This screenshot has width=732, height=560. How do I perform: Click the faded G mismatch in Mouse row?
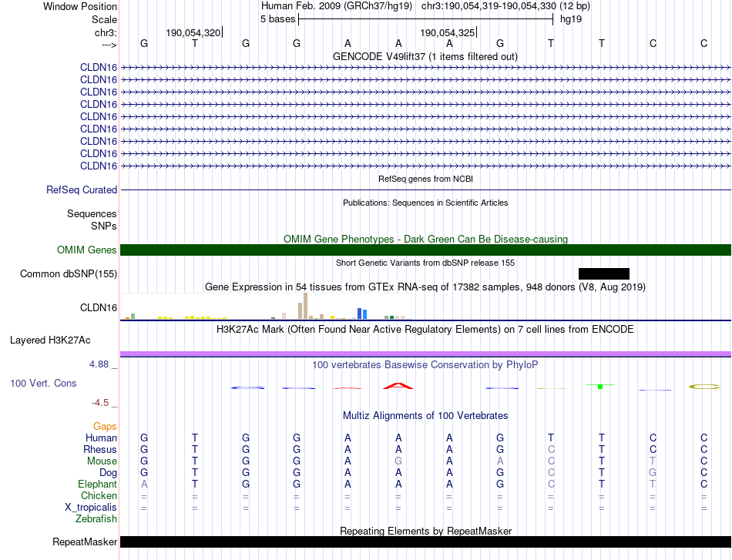tap(398, 461)
